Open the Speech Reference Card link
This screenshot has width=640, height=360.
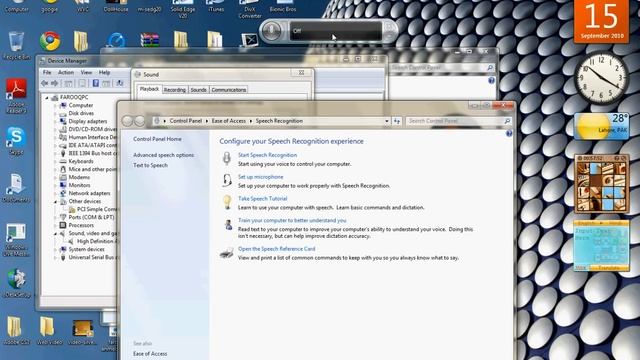point(276,249)
